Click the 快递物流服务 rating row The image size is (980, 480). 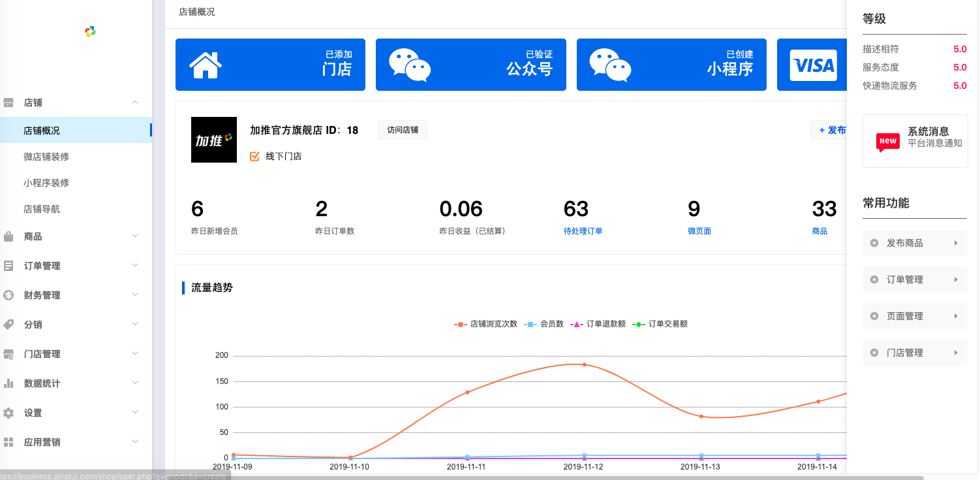click(x=915, y=86)
